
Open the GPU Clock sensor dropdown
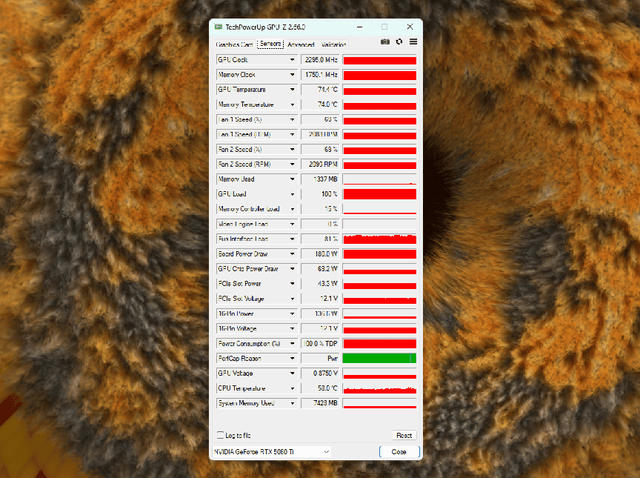click(x=292, y=60)
